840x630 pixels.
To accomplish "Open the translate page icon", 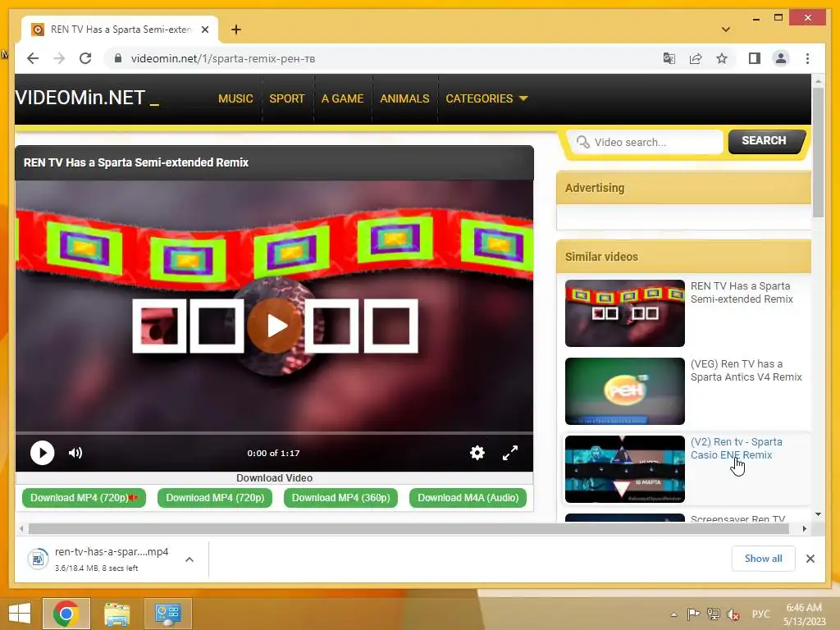I will (x=669, y=58).
